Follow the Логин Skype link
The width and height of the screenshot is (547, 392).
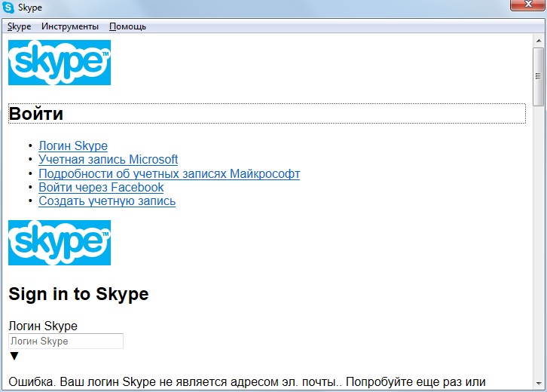73,146
